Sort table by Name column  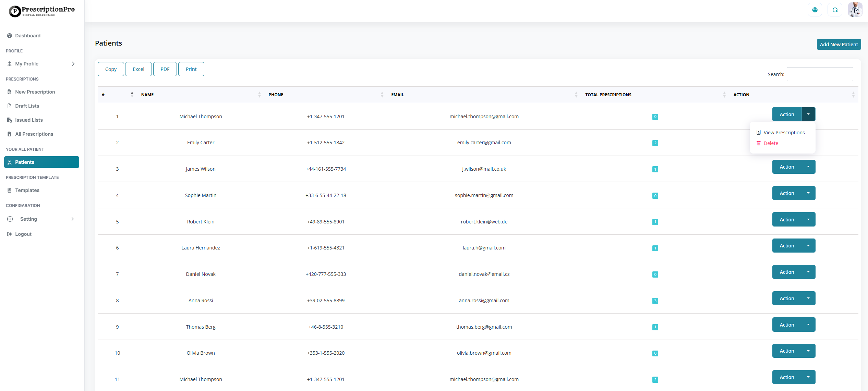click(147, 95)
